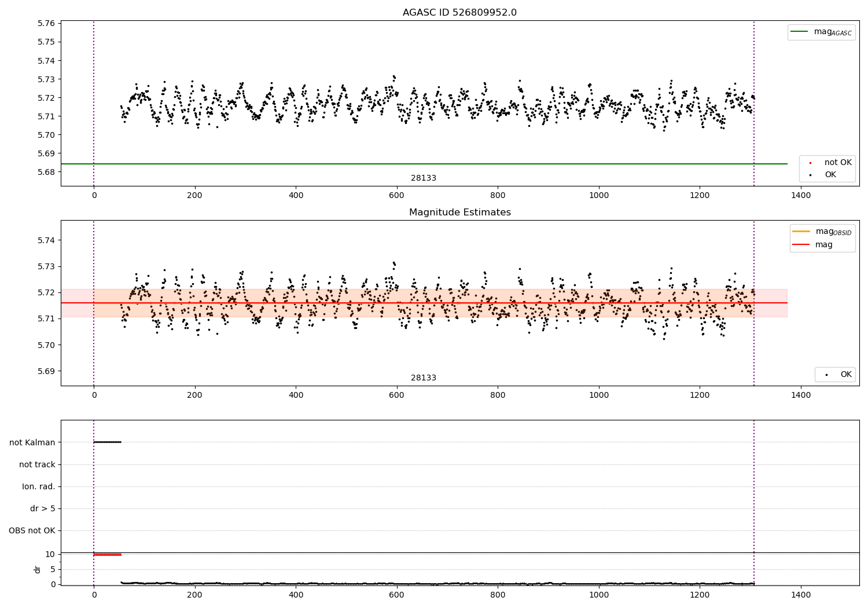Click the "5.68" y-tick in the top plot

pyautogui.click(x=46, y=173)
